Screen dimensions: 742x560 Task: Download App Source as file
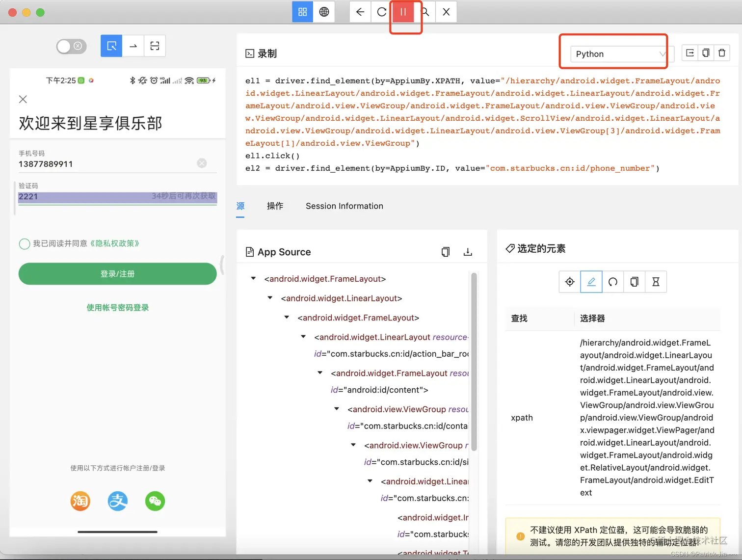tap(468, 252)
